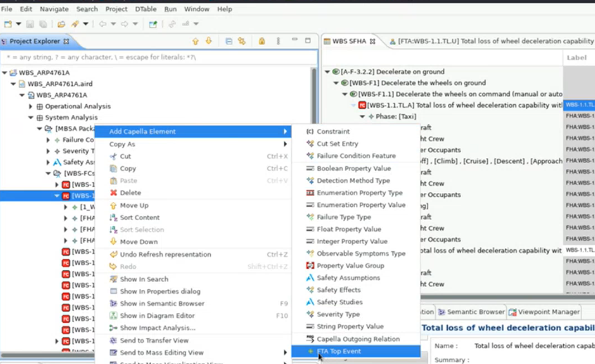The height and width of the screenshot is (364, 595).
Task: Click the Save toolbar icon
Action: pyautogui.click(x=30, y=24)
